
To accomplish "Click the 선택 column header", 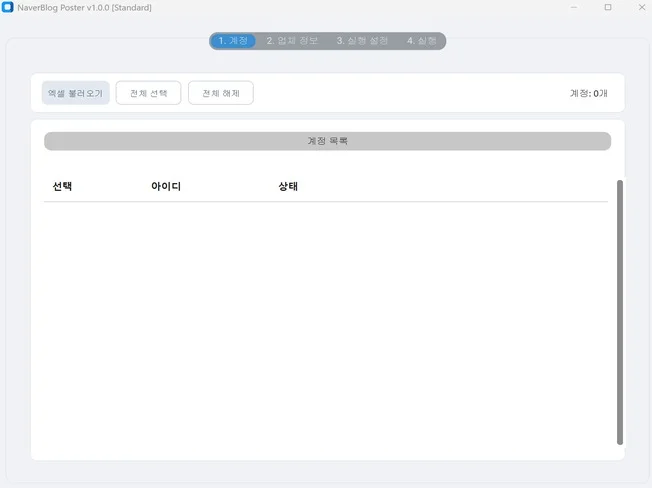I will coord(62,187).
